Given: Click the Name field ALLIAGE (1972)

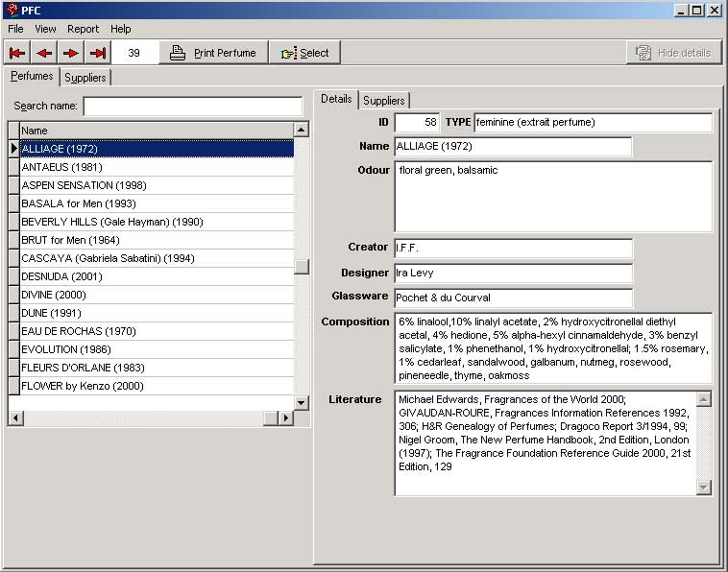Looking at the screenshot, I should click(x=513, y=147).
